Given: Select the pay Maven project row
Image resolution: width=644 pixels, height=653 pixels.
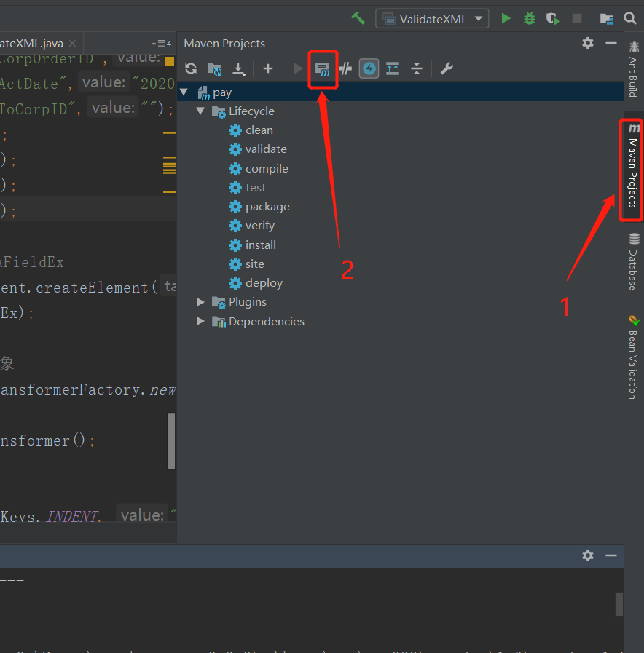Looking at the screenshot, I should click(400, 92).
